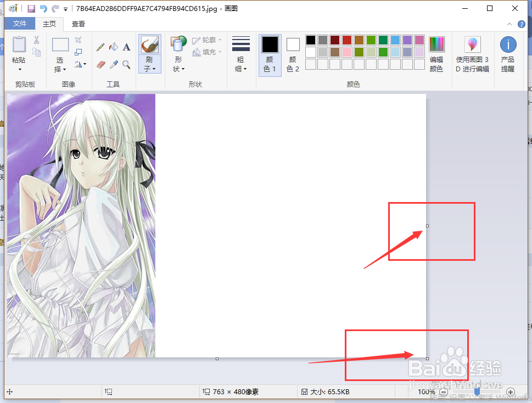This screenshot has width=532, height=403.
Task: Click the Brushes tool icon
Action: pos(150,44)
